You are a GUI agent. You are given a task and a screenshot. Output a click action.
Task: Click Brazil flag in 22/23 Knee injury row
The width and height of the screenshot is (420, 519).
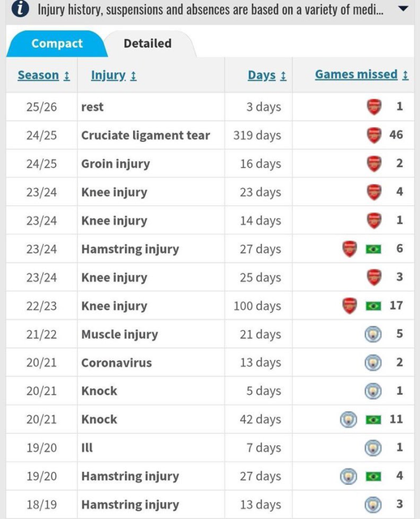(x=373, y=306)
